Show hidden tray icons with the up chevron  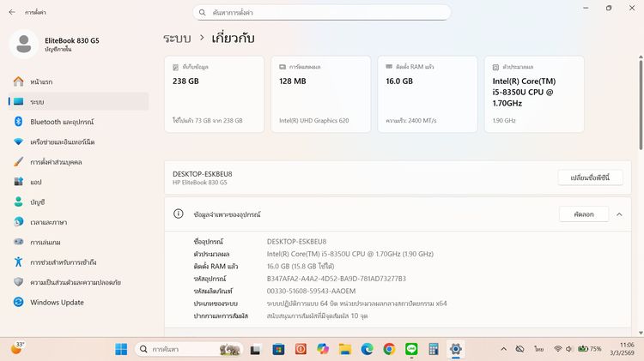(503, 349)
